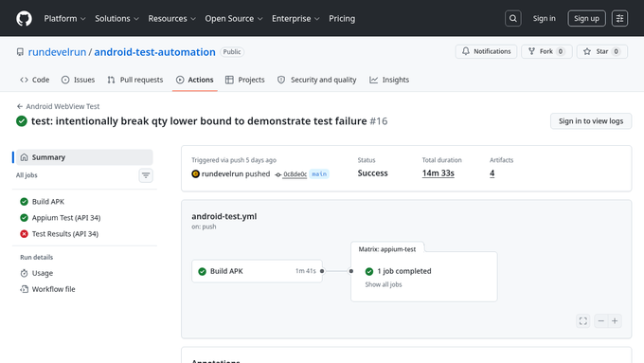The width and height of the screenshot is (644, 363).
Task: Open the Security and quality tab
Action: coord(316,80)
